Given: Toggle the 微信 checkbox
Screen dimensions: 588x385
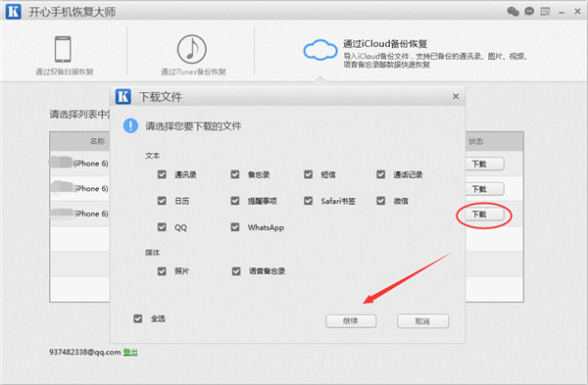Looking at the screenshot, I should tap(380, 201).
